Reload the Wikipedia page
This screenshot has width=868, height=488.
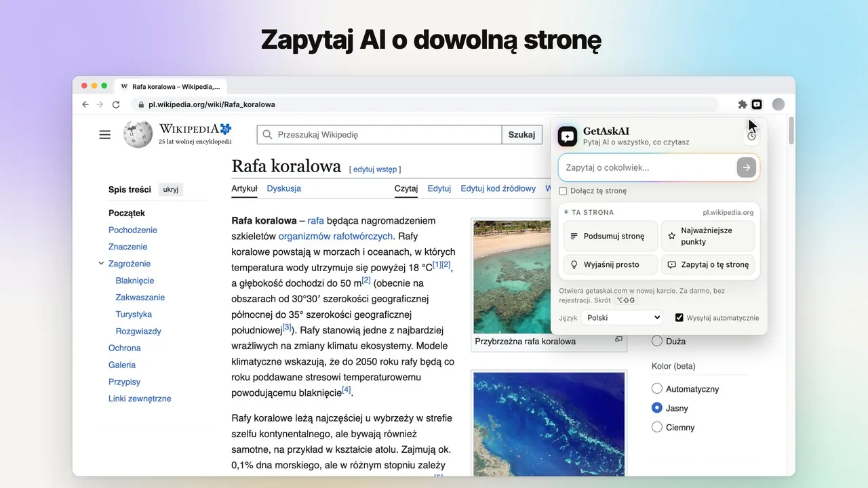pos(116,104)
